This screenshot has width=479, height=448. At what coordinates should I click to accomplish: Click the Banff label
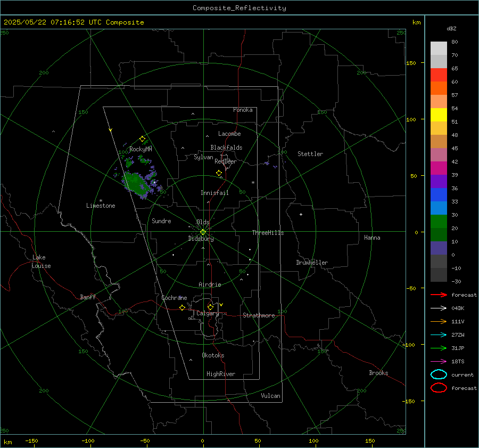point(88,297)
